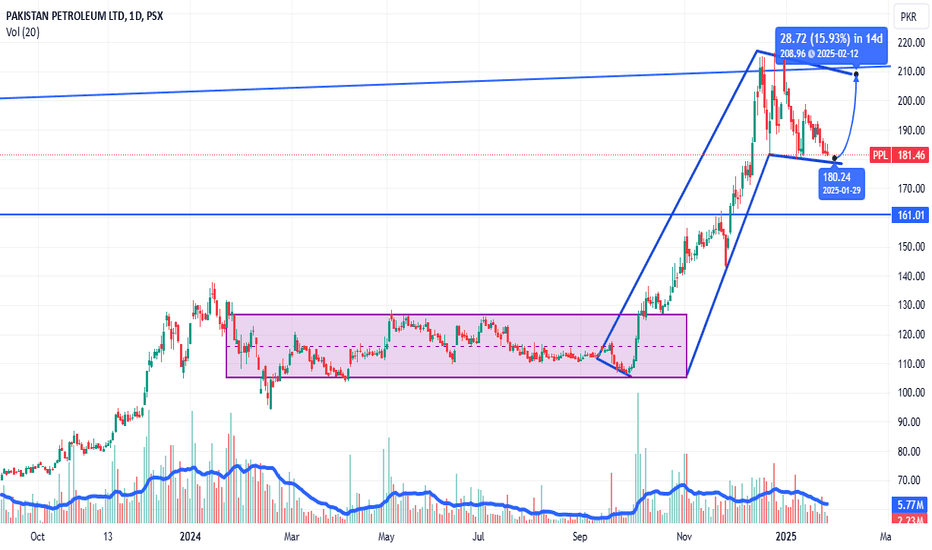Click the 140.00 price axis label

click(x=911, y=276)
